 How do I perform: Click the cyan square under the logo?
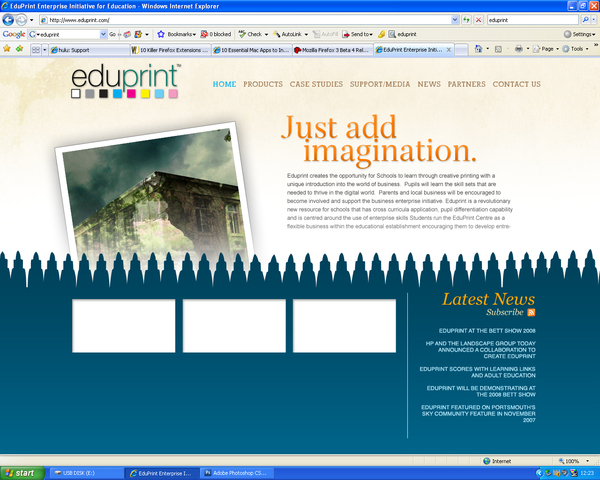pos(117,93)
